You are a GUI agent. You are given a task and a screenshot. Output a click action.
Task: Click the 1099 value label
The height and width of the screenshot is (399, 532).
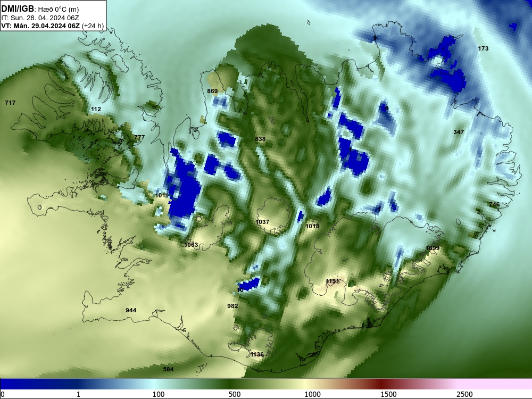point(433,248)
